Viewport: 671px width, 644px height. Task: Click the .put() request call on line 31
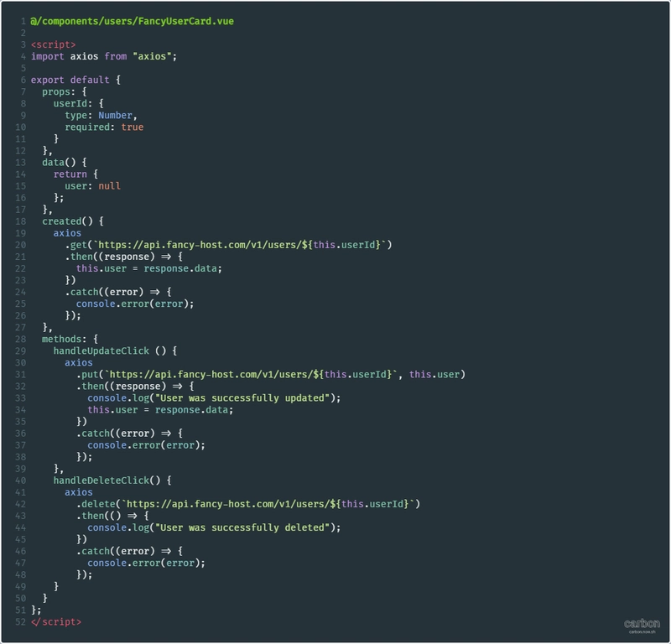coord(271,375)
